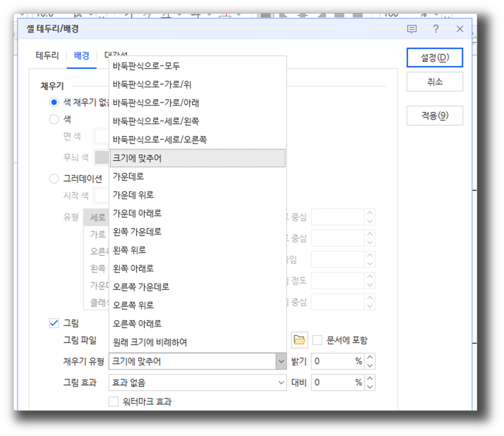The image size is (504, 436).
Task: Click the 적용(9) button
Action: click(x=435, y=116)
